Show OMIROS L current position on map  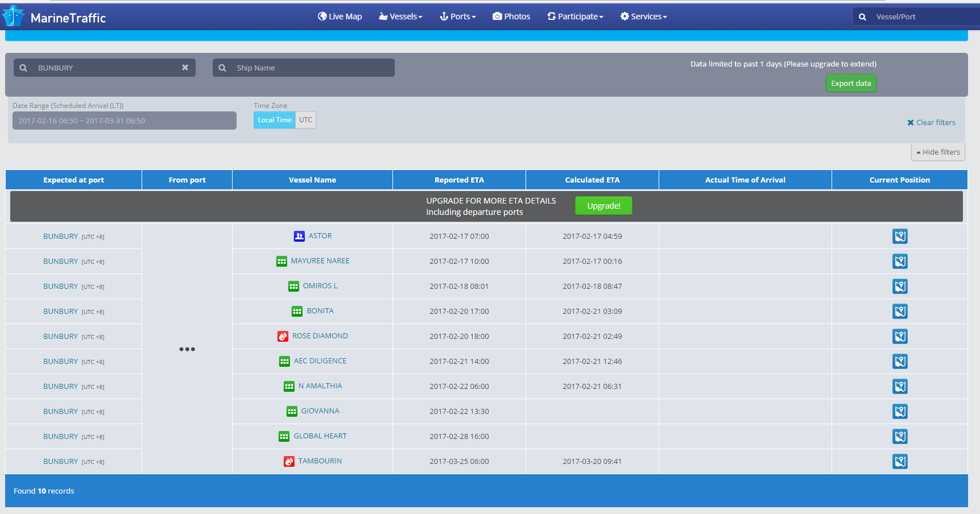(x=900, y=287)
